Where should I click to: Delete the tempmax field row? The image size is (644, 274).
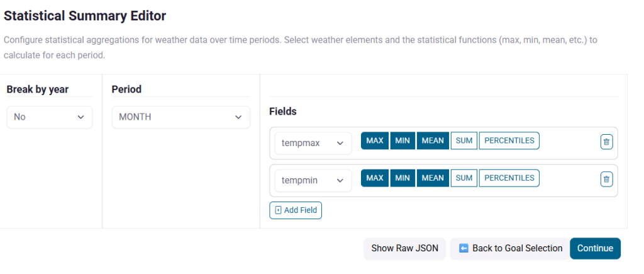click(x=606, y=142)
